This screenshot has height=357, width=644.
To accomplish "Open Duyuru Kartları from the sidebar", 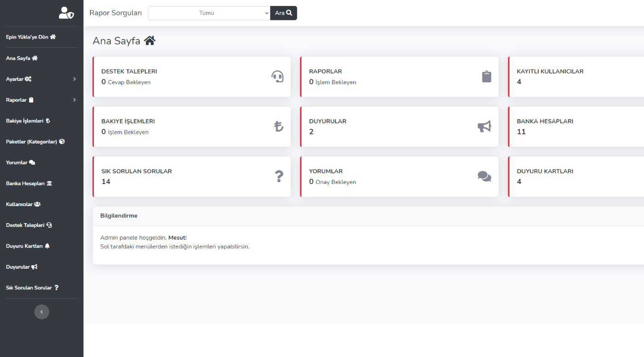I will click(x=28, y=246).
